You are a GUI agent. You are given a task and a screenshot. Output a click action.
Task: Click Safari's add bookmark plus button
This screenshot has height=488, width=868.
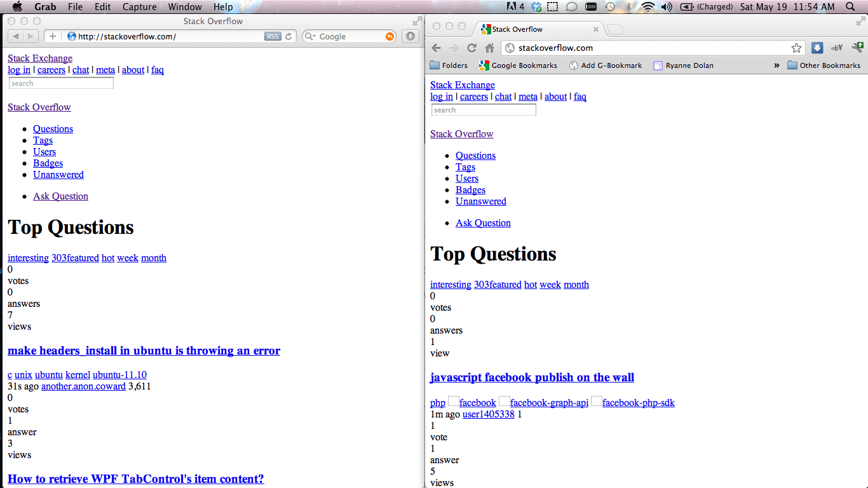pyautogui.click(x=53, y=36)
